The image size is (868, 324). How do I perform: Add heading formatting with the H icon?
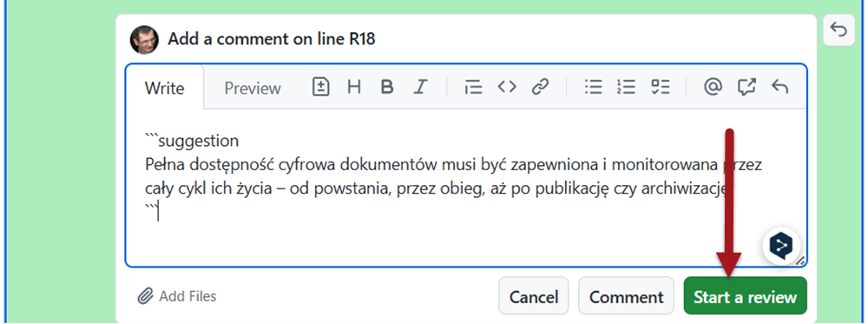point(354,87)
